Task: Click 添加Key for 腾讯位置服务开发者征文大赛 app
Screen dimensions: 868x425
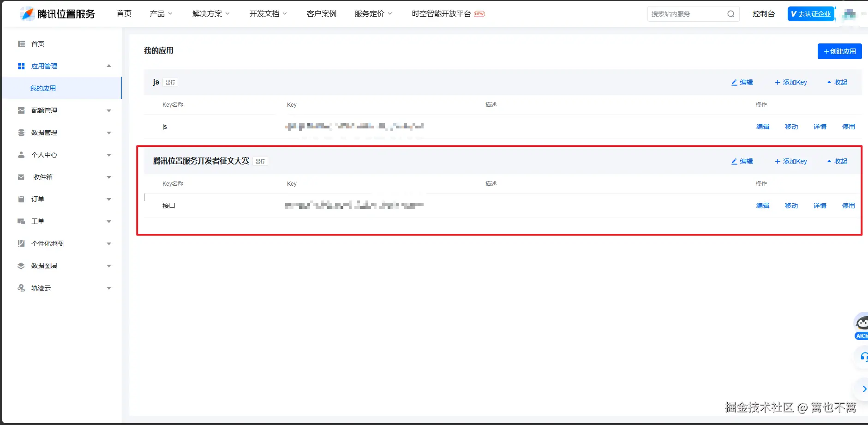Action: point(791,161)
